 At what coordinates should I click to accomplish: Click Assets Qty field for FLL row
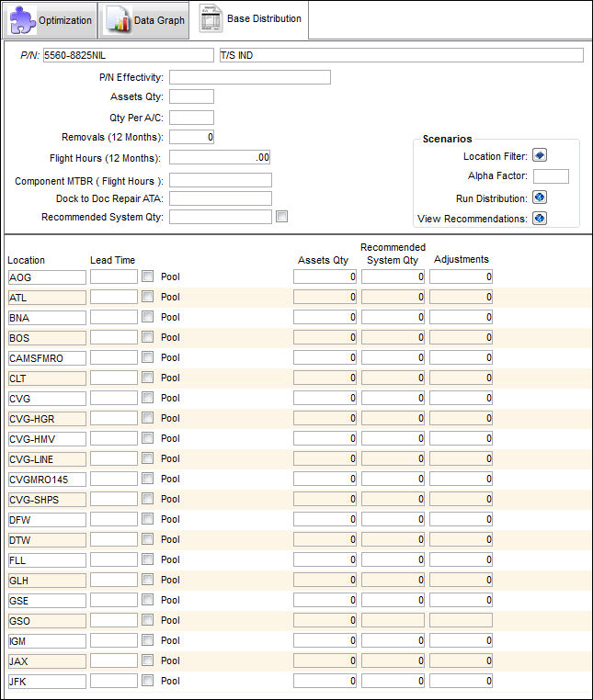325,559
